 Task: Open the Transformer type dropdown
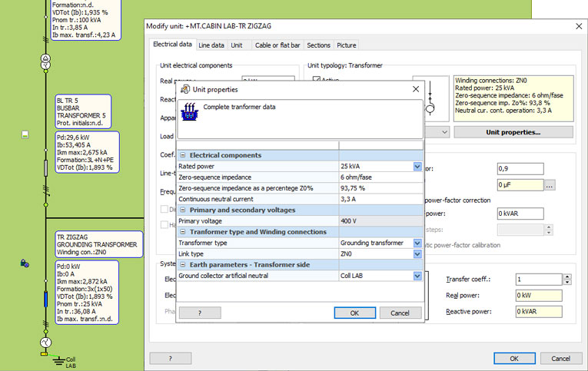[x=417, y=243]
